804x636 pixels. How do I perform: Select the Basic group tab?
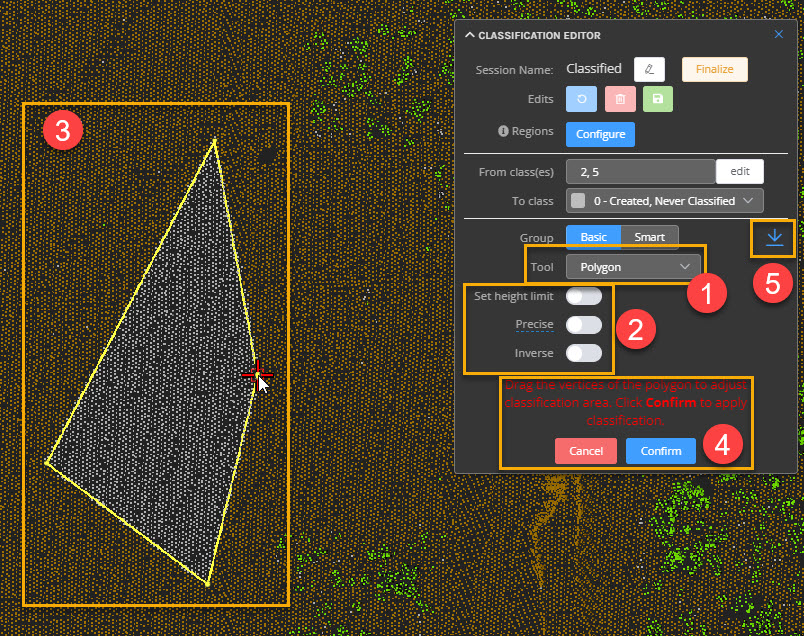(x=593, y=237)
